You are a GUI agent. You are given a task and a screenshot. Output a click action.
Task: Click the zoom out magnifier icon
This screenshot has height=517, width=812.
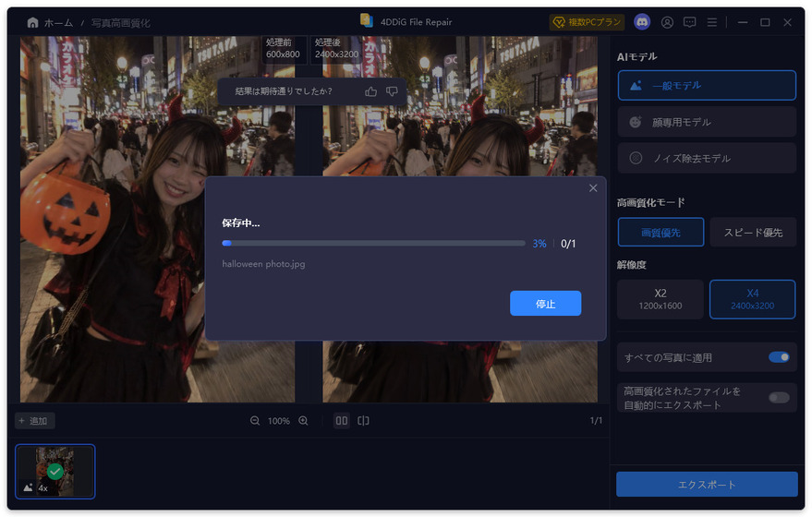coord(255,421)
